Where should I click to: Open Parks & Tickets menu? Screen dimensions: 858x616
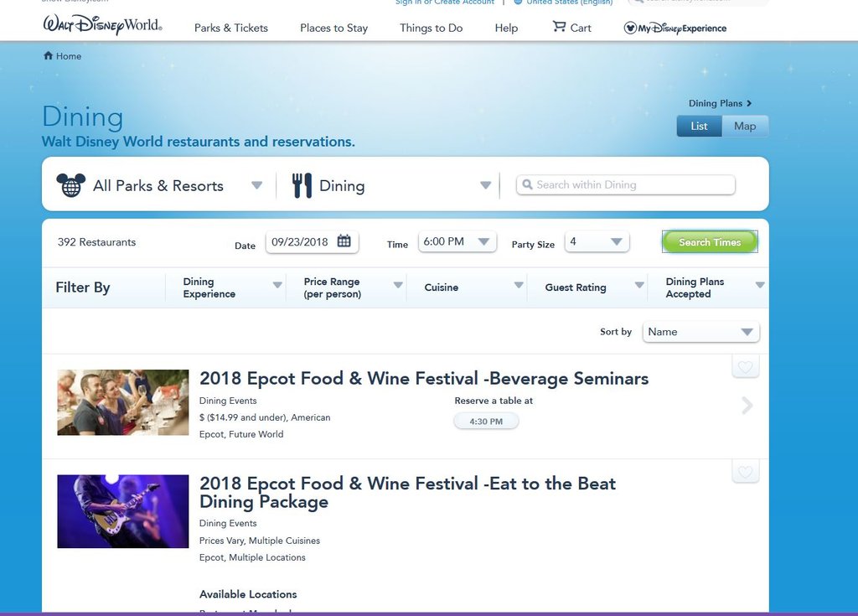231,28
